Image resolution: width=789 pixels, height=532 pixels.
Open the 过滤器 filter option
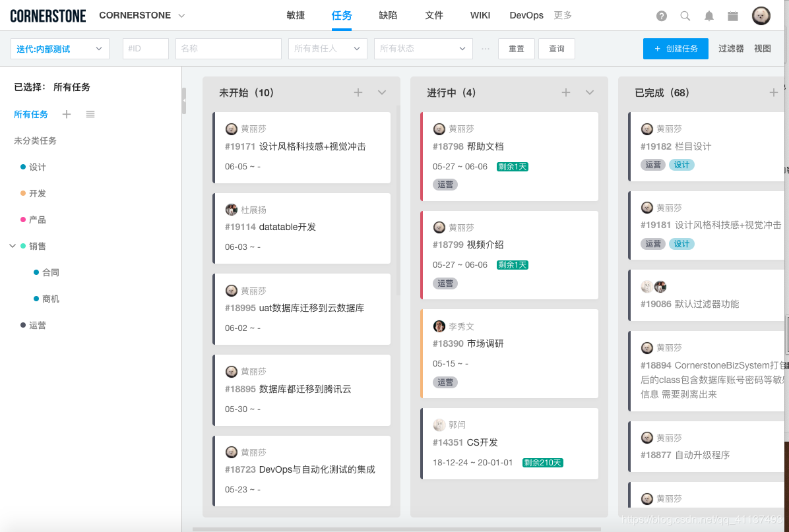pos(731,49)
